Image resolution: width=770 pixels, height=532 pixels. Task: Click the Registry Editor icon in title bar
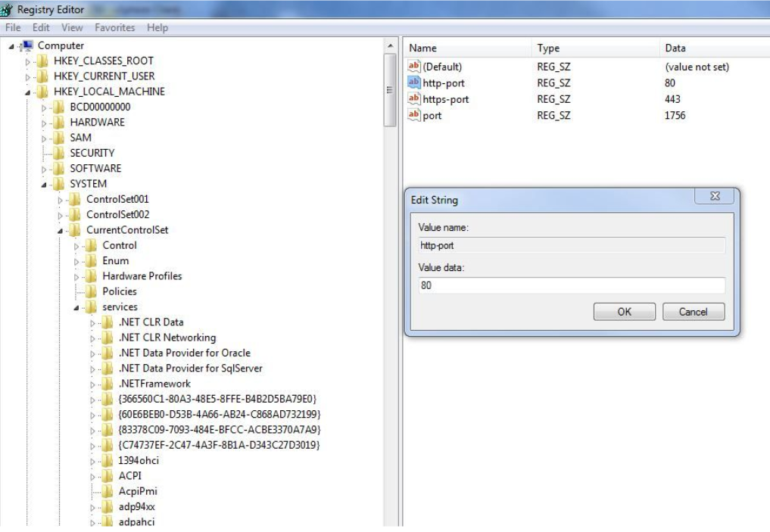pyautogui.click(x=8, y=9)
